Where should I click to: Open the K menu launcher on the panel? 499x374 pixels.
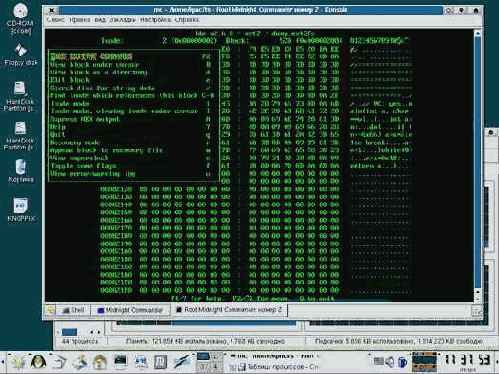(18, 362)
